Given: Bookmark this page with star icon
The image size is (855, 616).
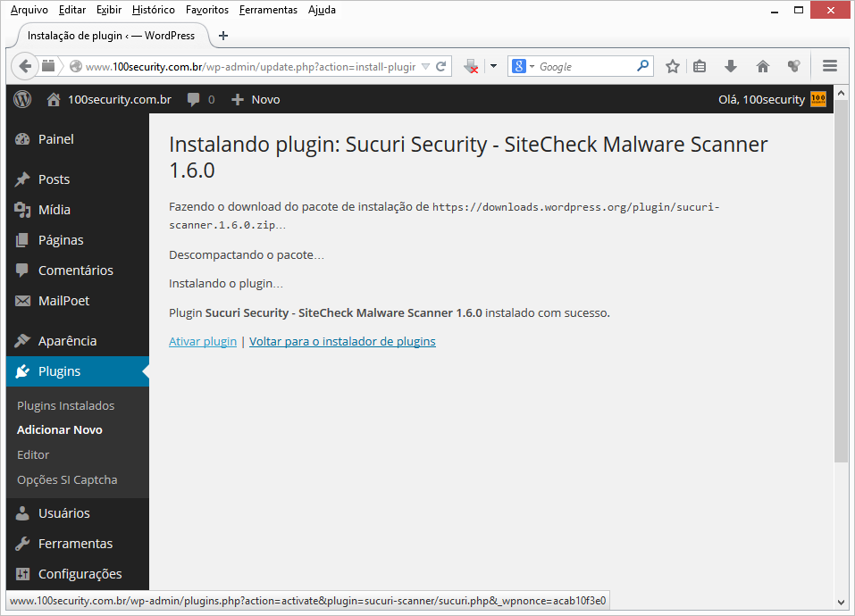Looking at the screenshot, I should pyautogui.click(x=673, y=66).
